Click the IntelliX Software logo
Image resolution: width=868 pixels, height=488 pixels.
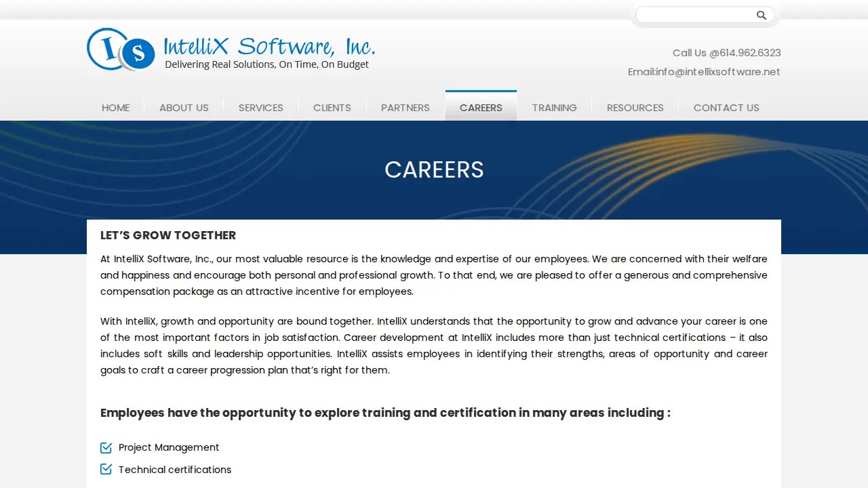click(231, 49)
